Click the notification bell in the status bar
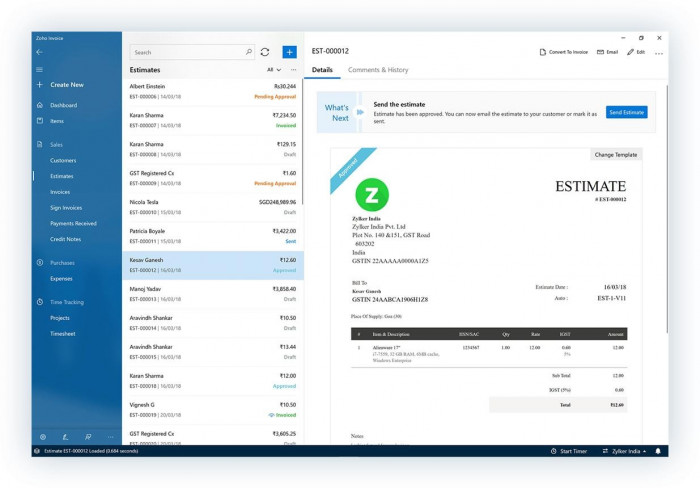The height and width of the screenshot is (488, 700). coord(658,451)
